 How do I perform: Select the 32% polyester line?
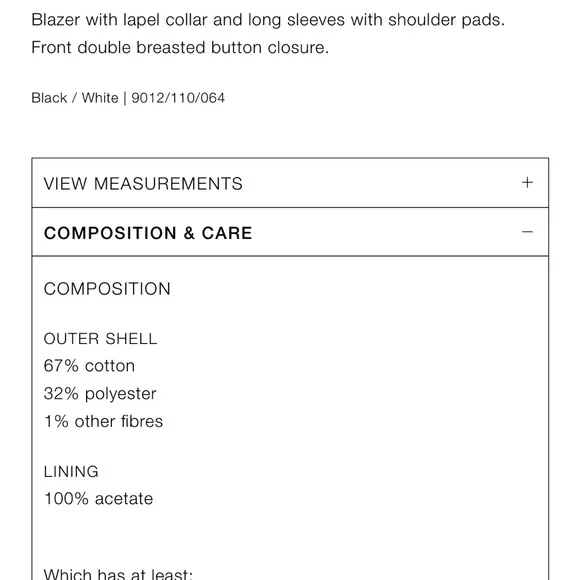tap(100, 394)
